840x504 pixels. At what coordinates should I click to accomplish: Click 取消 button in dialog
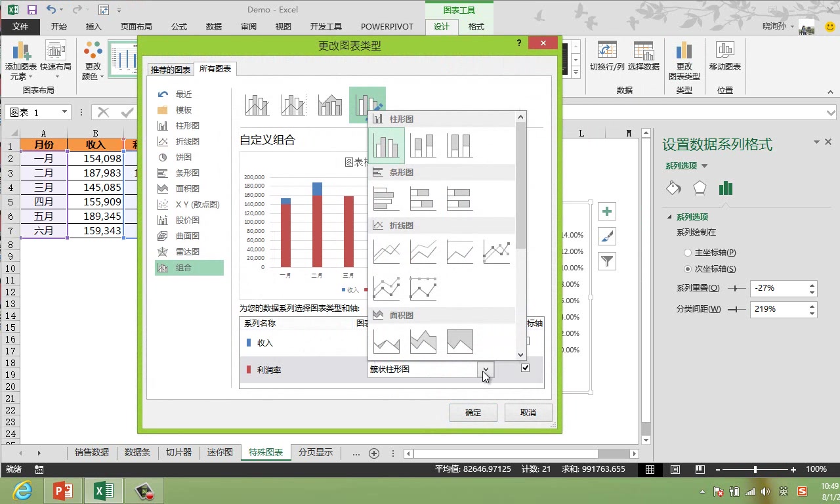528,413
